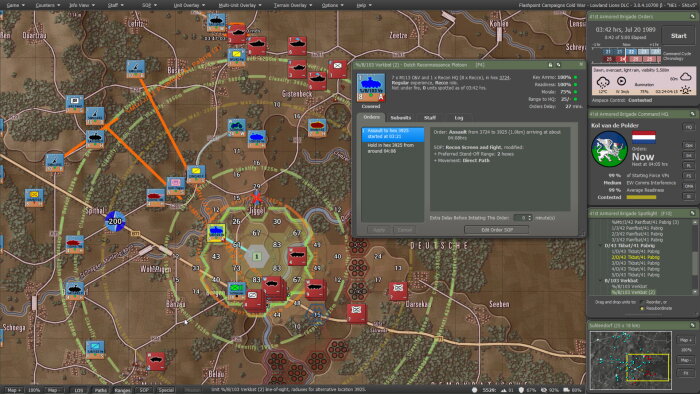Select the Reorder radio option
This screenshot has width=700, height=394.
click(642, 302)
